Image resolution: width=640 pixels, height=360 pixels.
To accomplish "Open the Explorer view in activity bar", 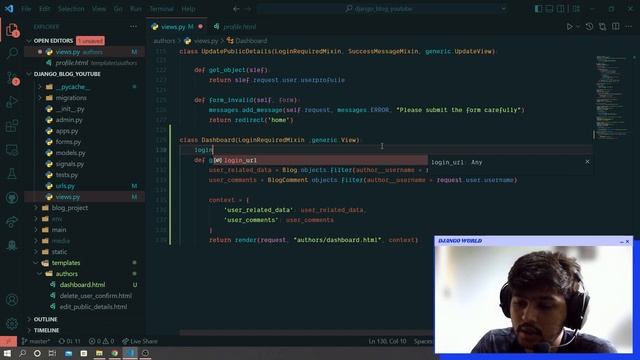I will (12, 30).
